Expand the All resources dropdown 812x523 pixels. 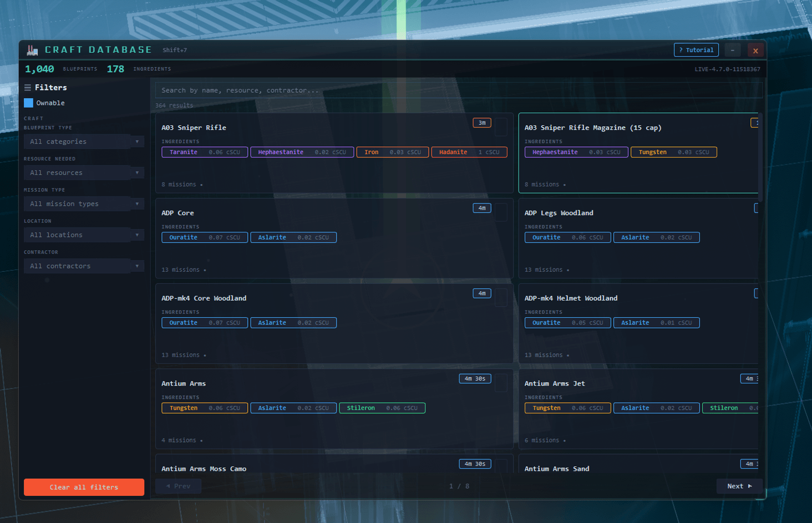[x=84, y=173]
